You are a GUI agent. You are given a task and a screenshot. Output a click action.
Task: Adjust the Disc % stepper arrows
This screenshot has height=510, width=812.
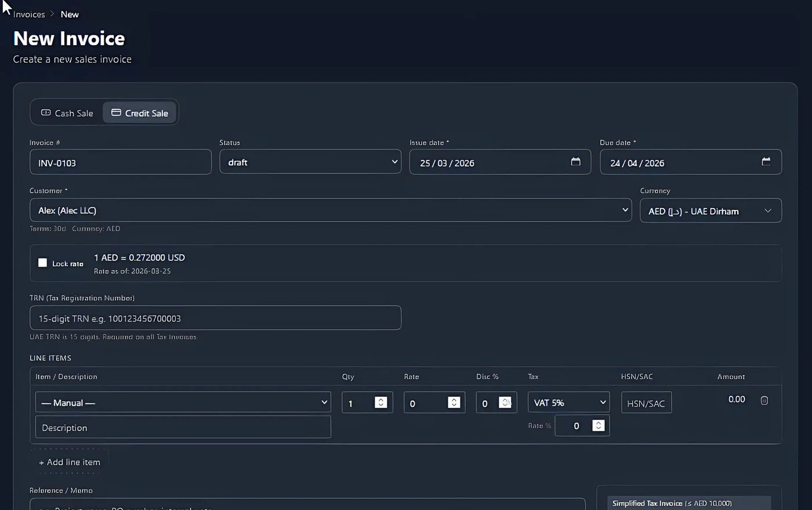505,402
